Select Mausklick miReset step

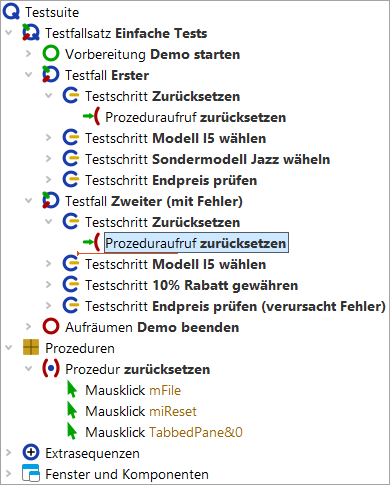point(141,411)
